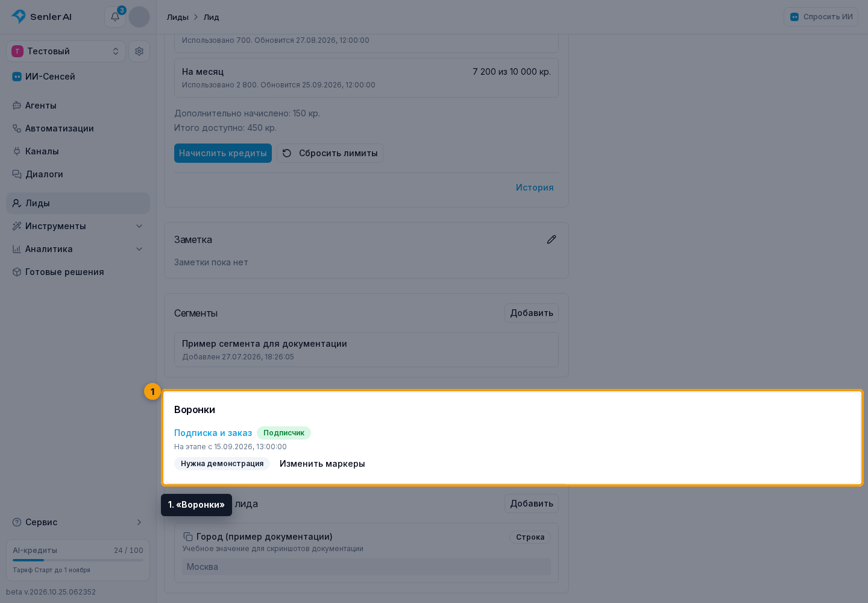Open ИИ-Сенсей in the sidebar
Viewport: 868px width, 603px height.
[78, 77]
